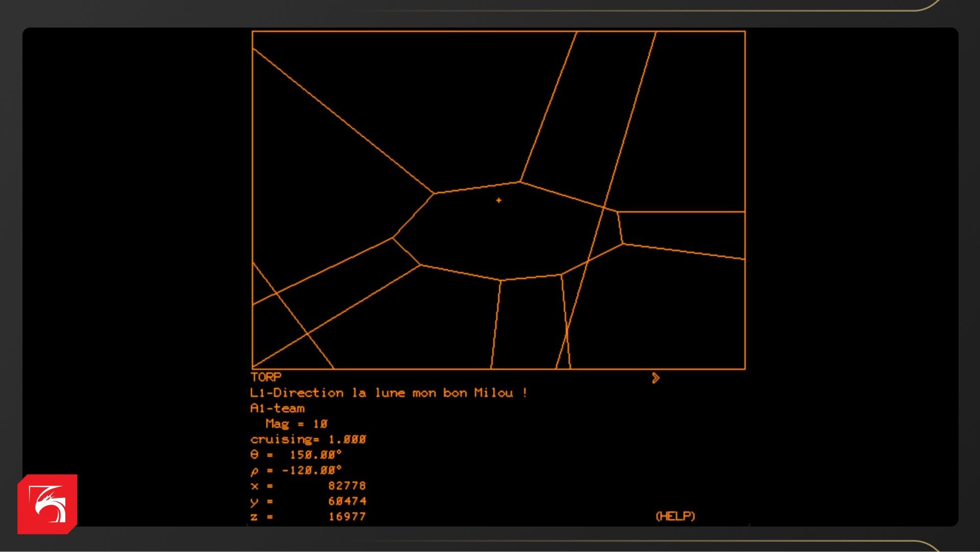Click the Mag = 10 magnification value
The image size is (980, 552).
point(320,424)
